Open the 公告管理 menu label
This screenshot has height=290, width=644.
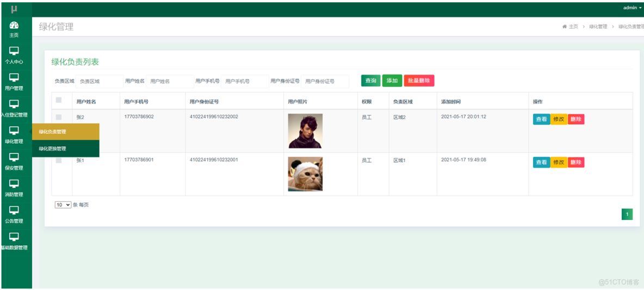click(x=14, y=221)
